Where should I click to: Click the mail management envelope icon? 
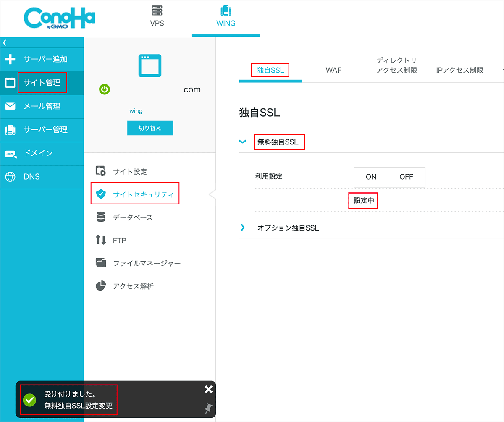click(x=10, y=106)
